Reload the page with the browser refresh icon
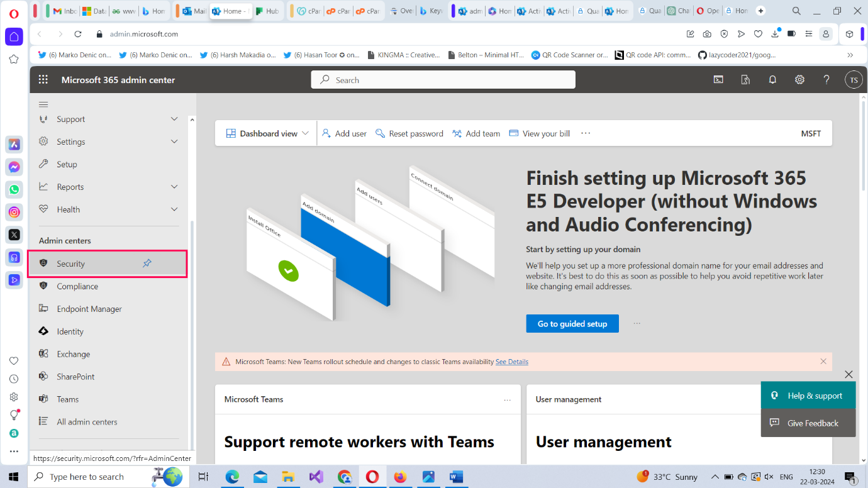This screenshot has height=488, width=868. (x=78, y=34)
